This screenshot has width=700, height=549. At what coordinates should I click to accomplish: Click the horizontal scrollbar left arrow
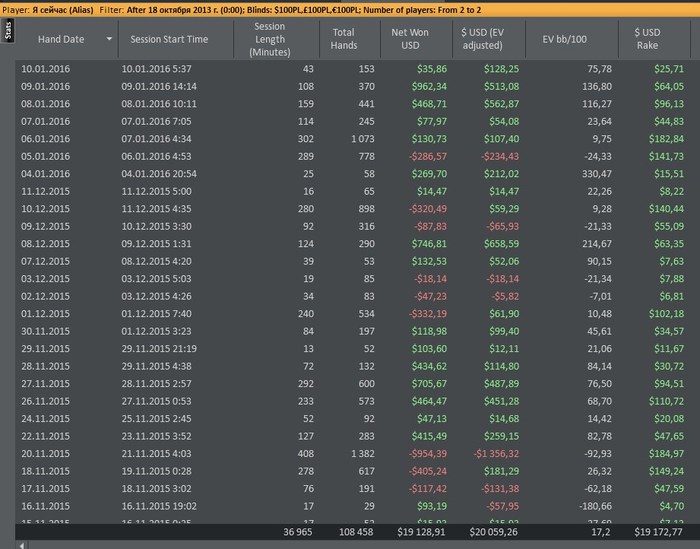tap(21, 545)
